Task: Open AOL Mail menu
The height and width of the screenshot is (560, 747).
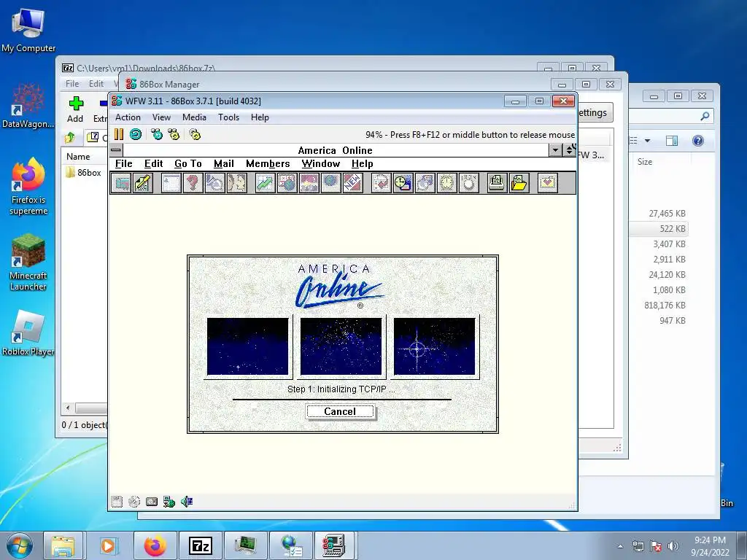Action: click(224, 164)
